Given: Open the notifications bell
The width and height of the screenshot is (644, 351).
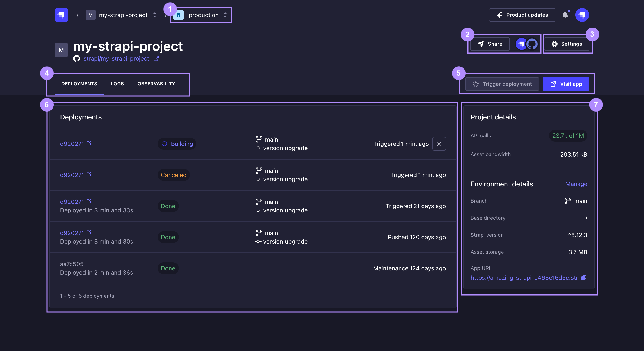Looking at the screenshot, I should (x=565, y=15).
